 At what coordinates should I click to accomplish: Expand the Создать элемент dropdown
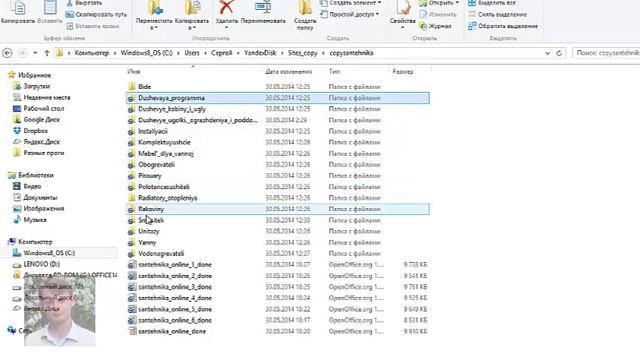[x=351, y=3]
